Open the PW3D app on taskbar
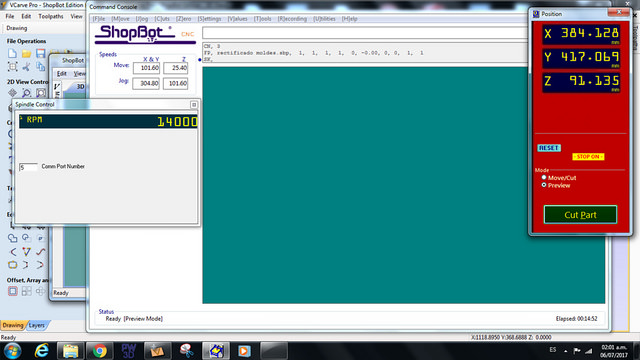The image size is (640, 360). [x=128, y=351]
